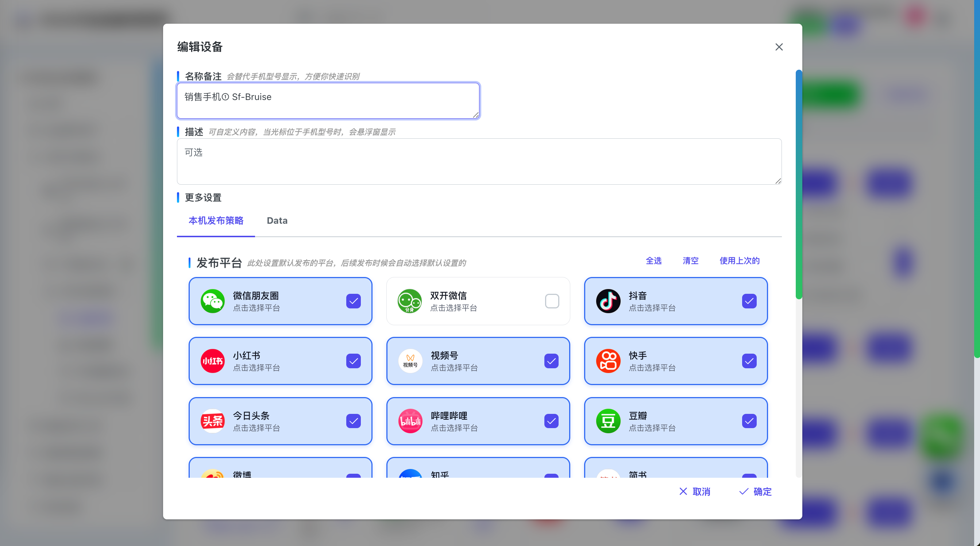Click the WeChat Moments platform icon
Viewport: 980px width, 546px height.
212,301
